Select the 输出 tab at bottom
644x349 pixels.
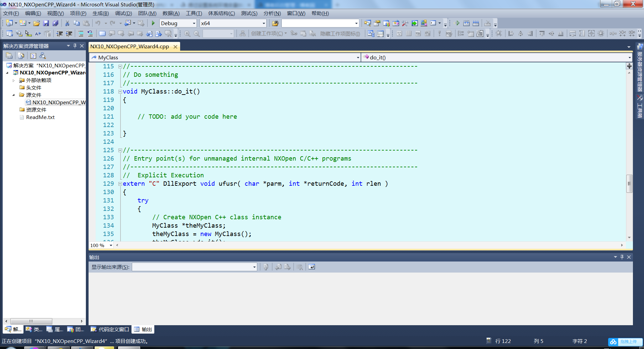143,330
